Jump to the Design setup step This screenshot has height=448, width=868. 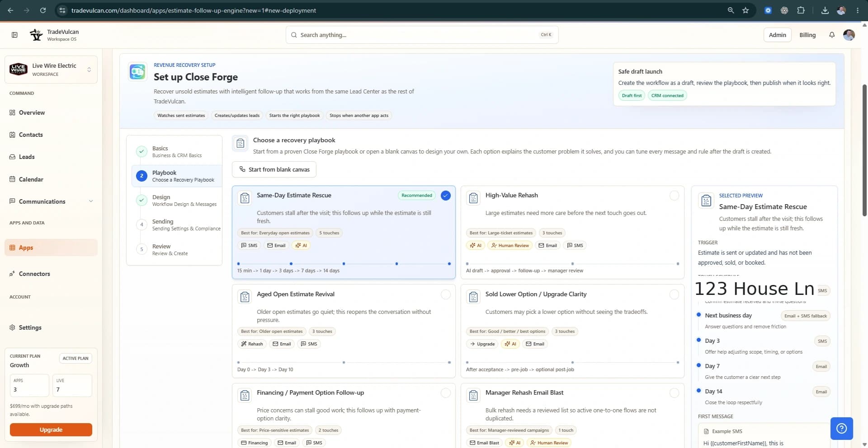(176, 200)
